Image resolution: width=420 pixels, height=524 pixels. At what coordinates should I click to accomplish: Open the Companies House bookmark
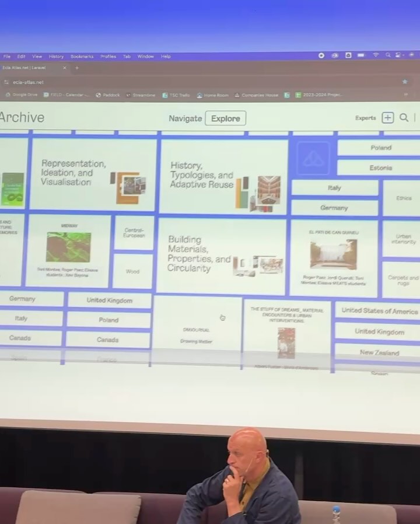tap(257, 95)
